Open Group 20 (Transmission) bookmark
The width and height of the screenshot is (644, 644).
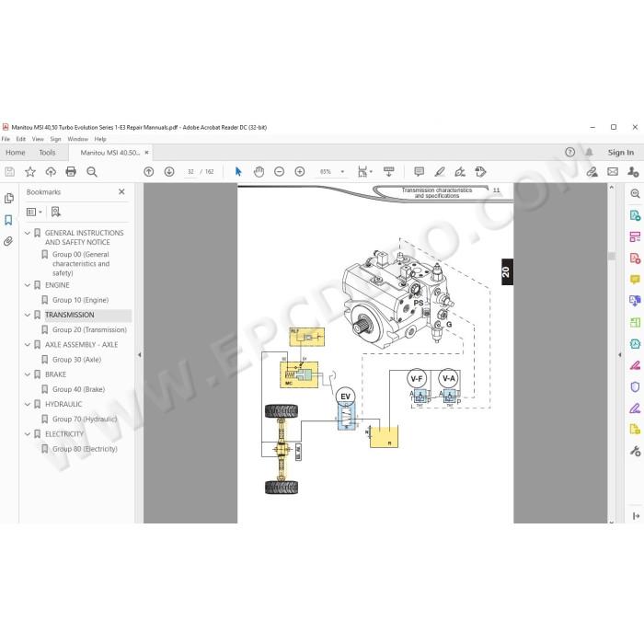click(89, 329)
